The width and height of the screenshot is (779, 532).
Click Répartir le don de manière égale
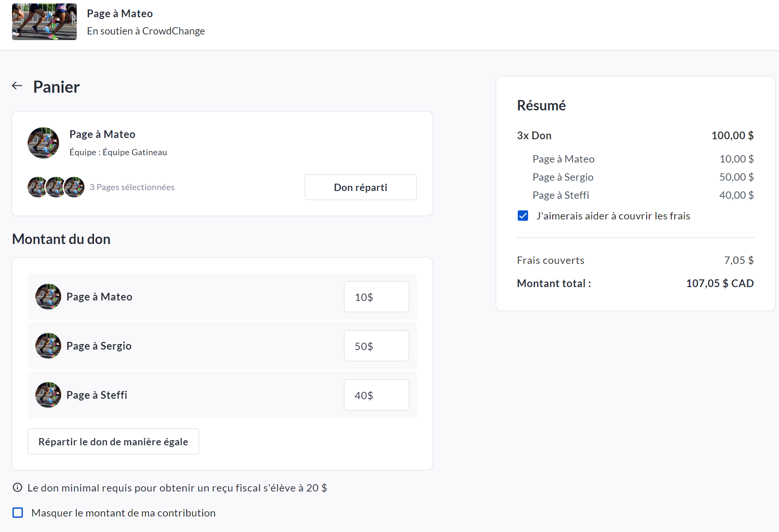click(x=113, y=441)
